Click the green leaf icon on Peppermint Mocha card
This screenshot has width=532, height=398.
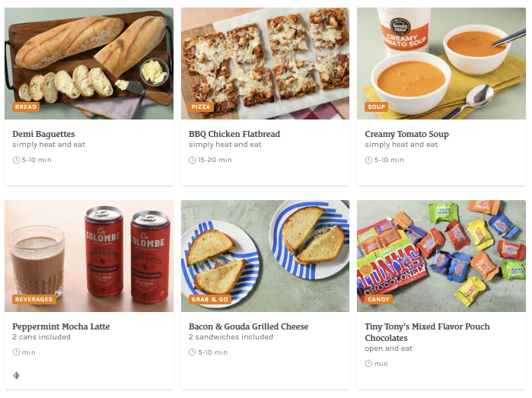pos(17,375)
